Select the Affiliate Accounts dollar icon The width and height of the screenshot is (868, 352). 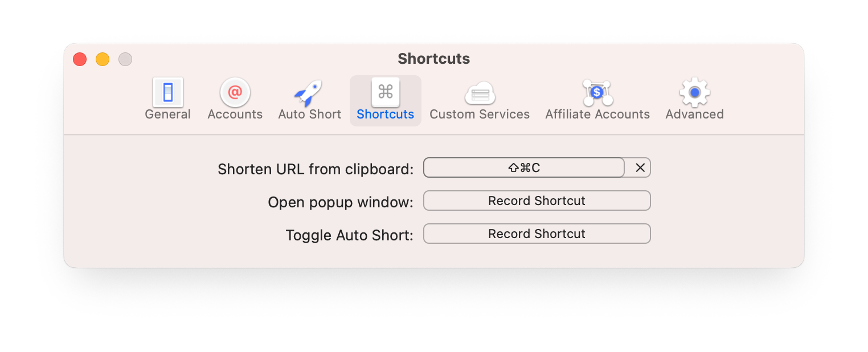pos(597,92)
